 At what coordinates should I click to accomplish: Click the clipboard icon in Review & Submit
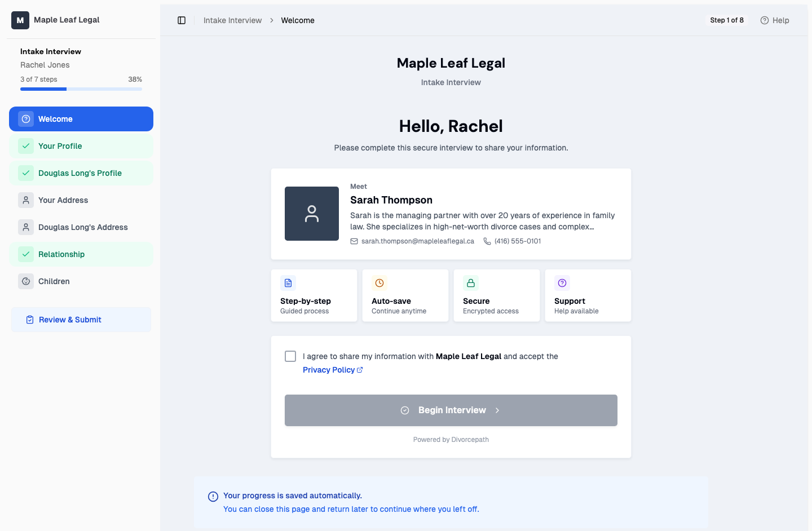point(30,320)
